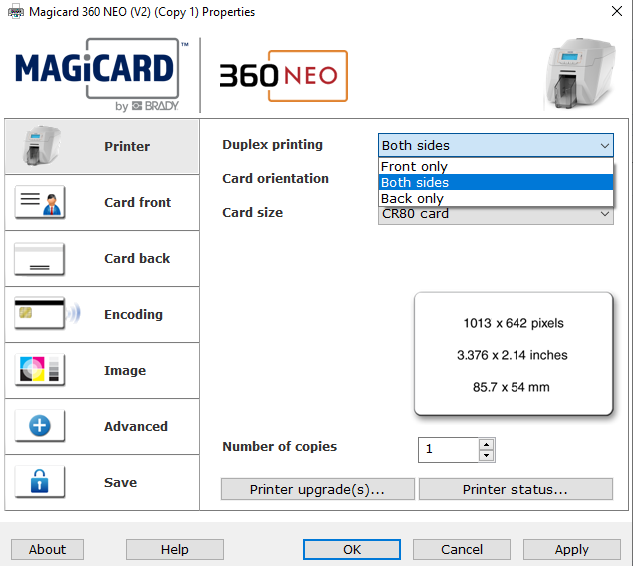Select the Image settings tab

click(102, 371)
